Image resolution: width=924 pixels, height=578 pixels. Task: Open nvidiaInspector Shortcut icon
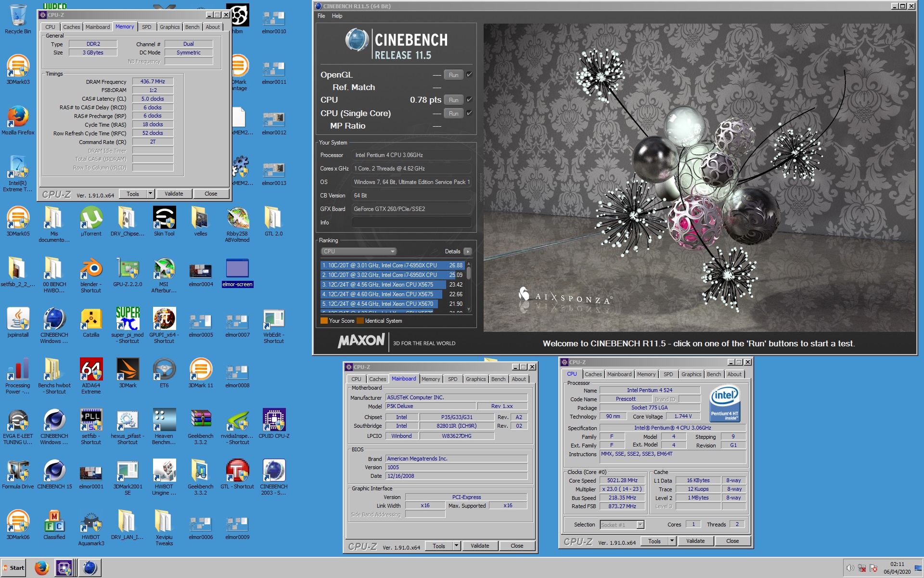237,427
